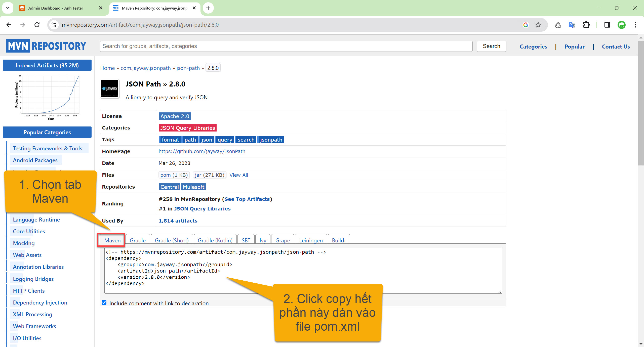The width and height of the screenshot is (644, 347).
Task: Select the Gradle (Short) tab
Action: tap(172, 240)
